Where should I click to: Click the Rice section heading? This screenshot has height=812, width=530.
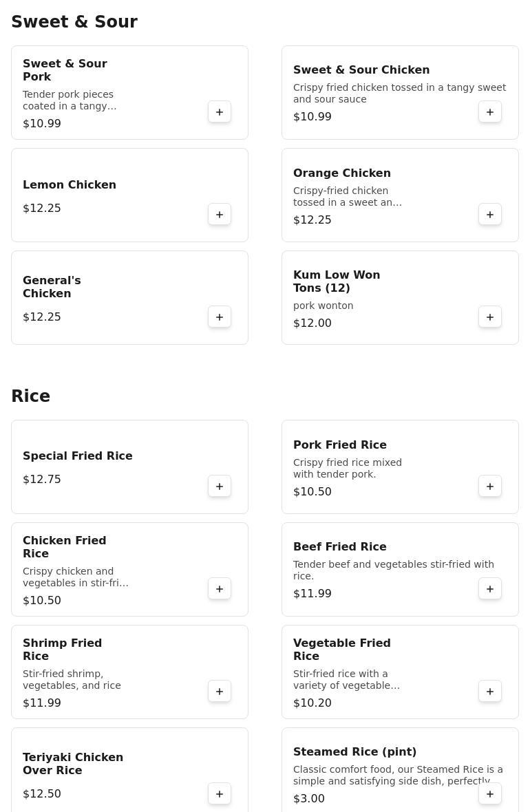tap(31, 396)
